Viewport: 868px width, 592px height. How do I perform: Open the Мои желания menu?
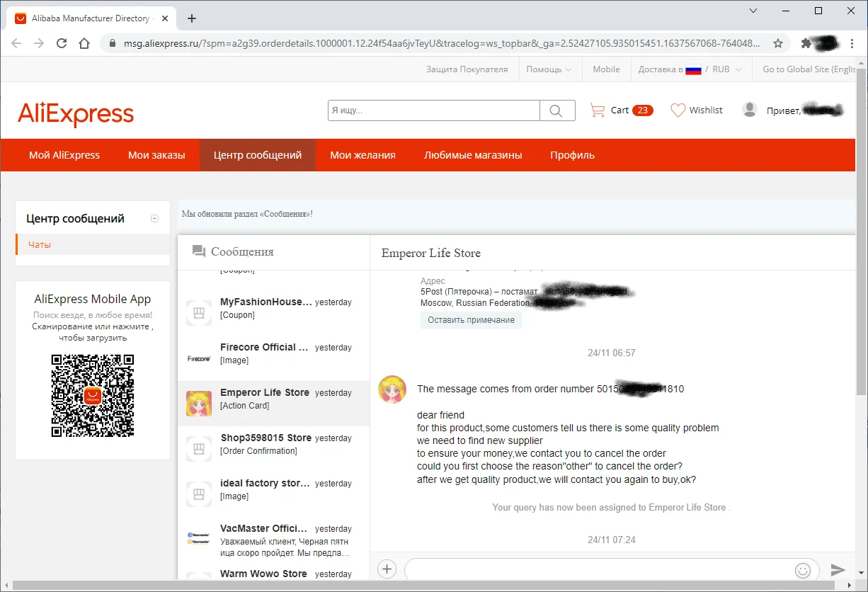pos(362,155)
